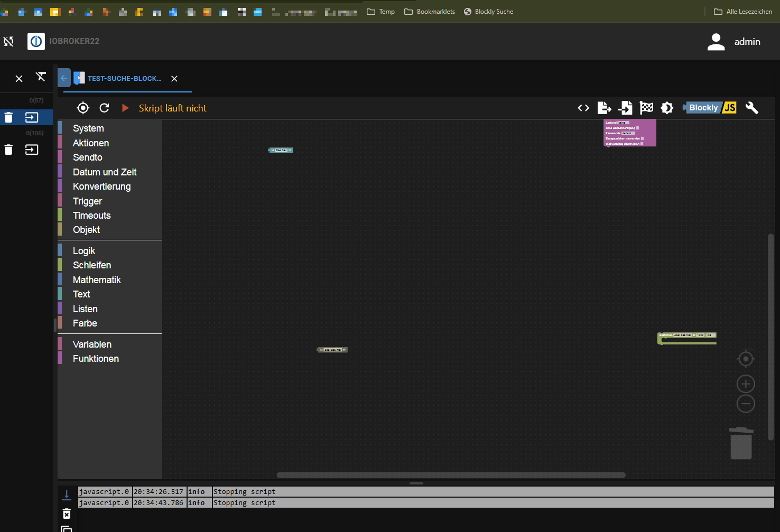780x532 pixels.
Task: Open the Objekt toolbox category
Action: (x=110, y=230)
